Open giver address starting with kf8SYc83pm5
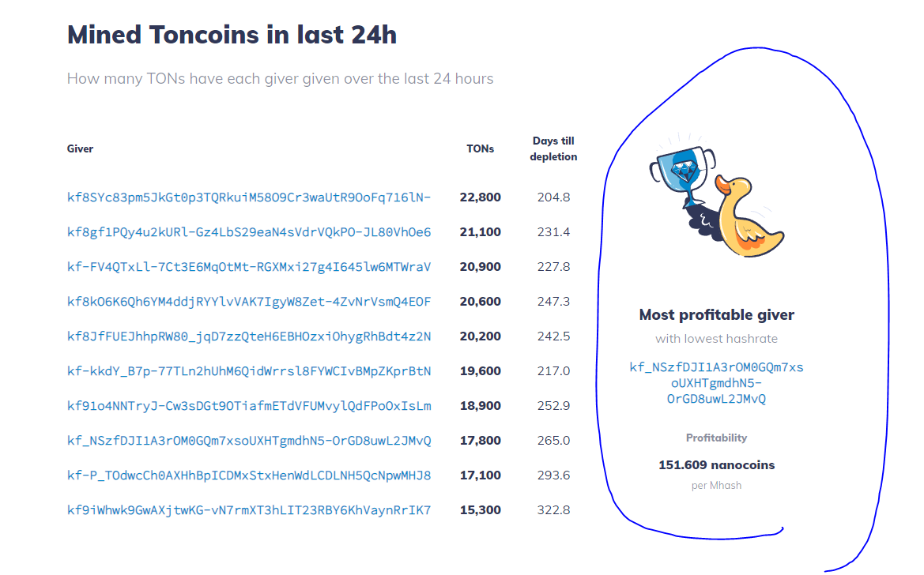Screen dimensions: 924x575 pyautogui.click(x=249, y=197)
